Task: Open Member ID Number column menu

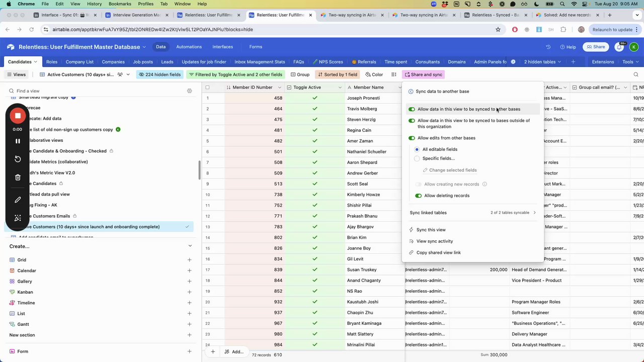Action: click(281, 87)
